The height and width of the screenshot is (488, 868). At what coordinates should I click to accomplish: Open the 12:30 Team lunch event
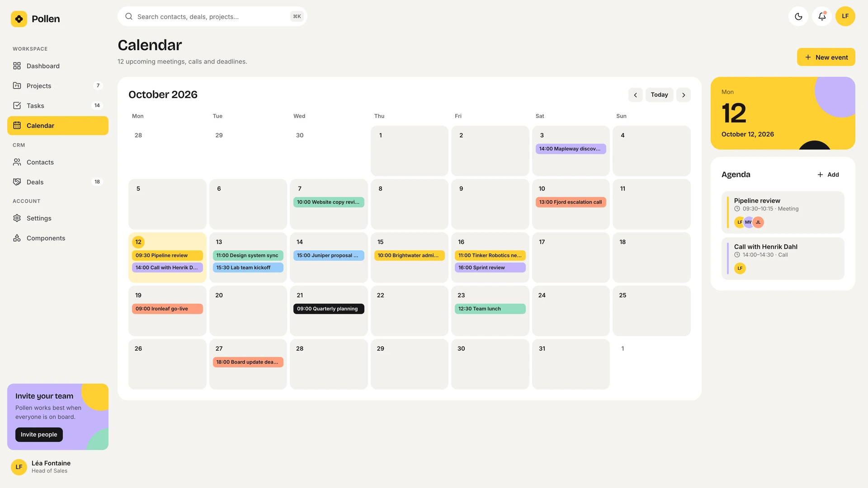(490, 309)
